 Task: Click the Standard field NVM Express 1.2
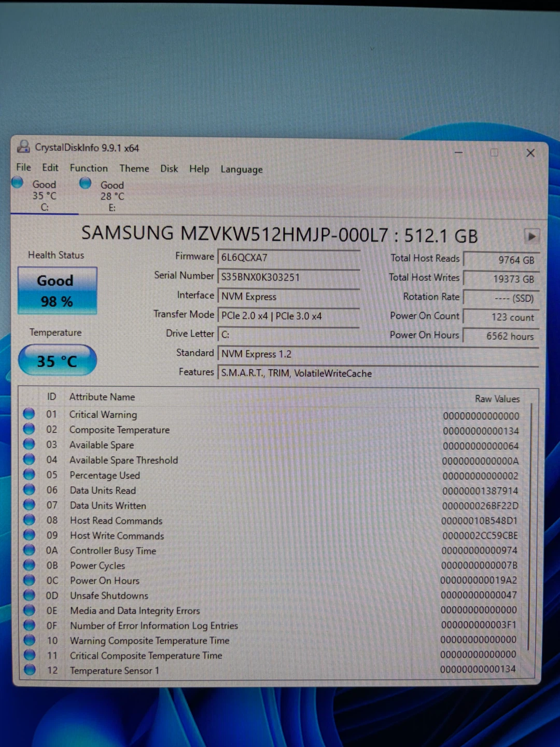coord(379,354)
